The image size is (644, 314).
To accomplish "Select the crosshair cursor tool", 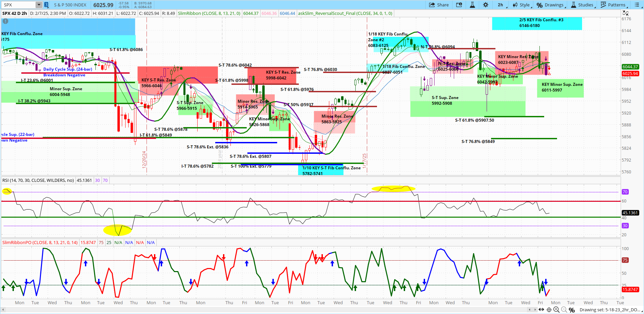I will click(549, 310).
